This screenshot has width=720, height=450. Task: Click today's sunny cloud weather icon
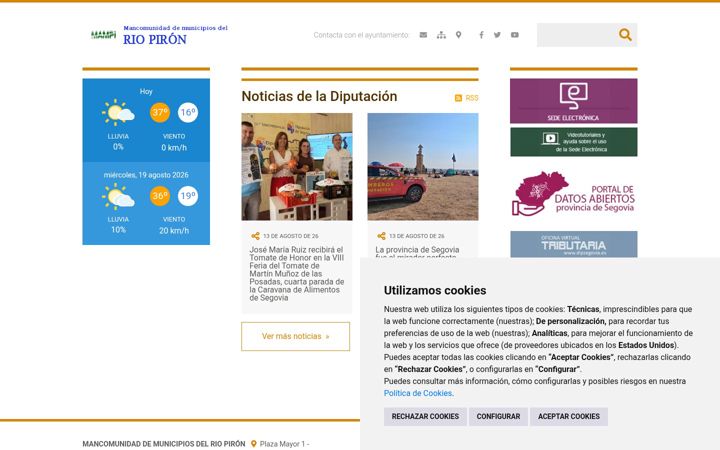pyautogui.click(x=118, y=112)
